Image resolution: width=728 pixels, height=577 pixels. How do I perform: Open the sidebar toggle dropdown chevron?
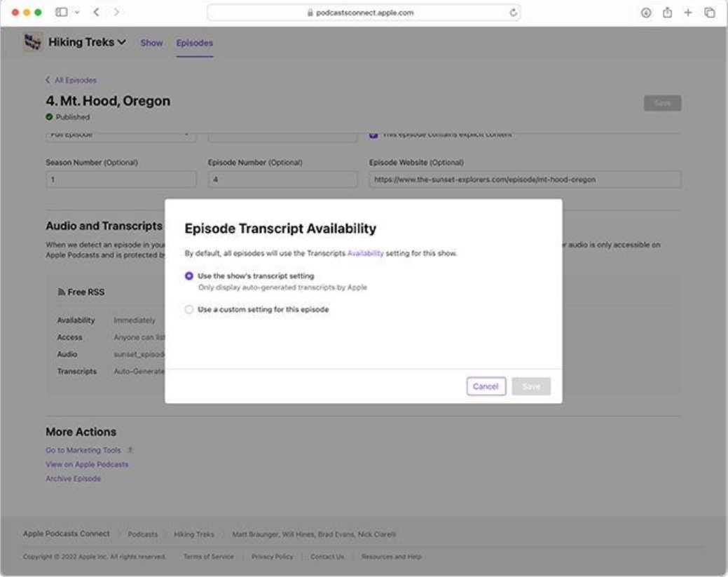[x=76, y=13]
